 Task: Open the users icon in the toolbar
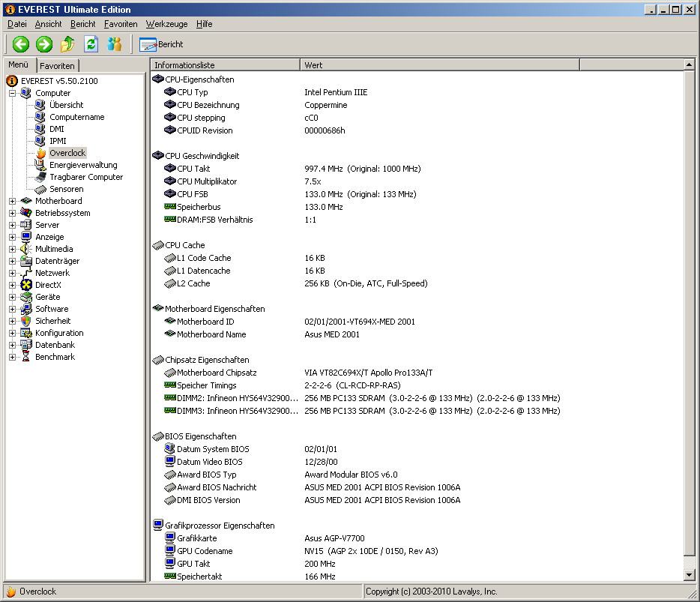tap(114, 44)
